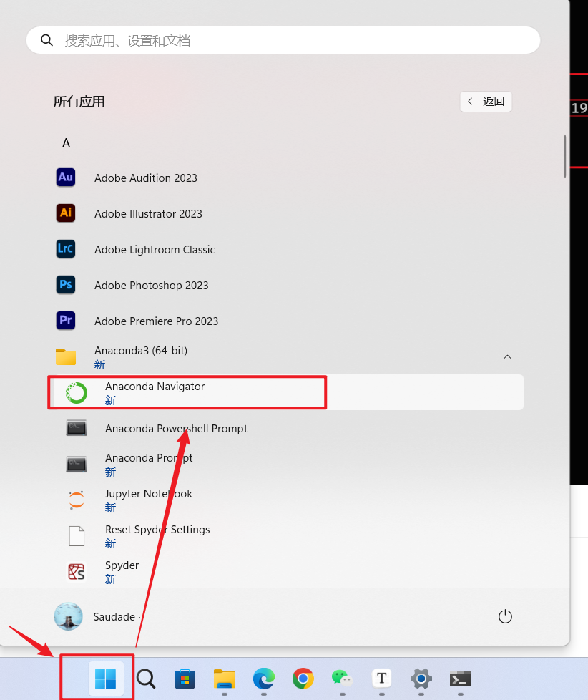The width and height of the screenshot is (588, 700).
Task: Open Adobe Audition 2023 icon
Action: [66, 178]
